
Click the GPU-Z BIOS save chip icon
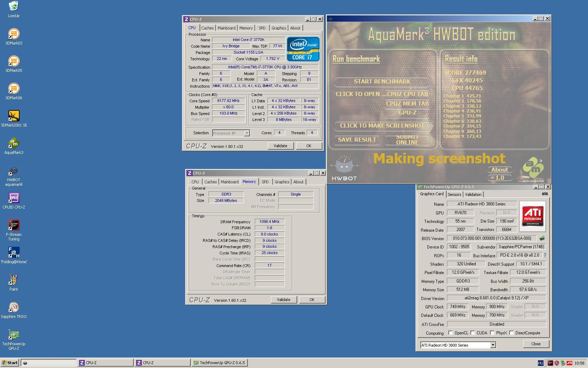(542, 238)
